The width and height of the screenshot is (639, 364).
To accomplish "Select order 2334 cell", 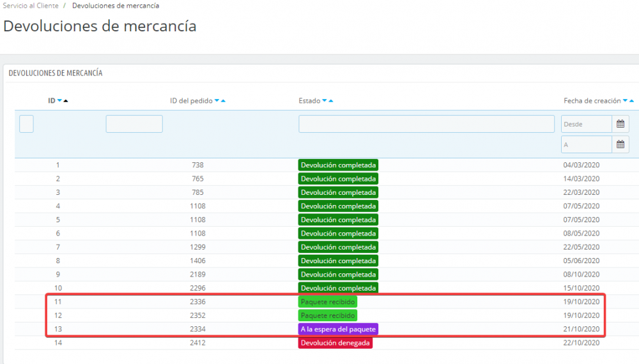I will [x=197, y=329].
